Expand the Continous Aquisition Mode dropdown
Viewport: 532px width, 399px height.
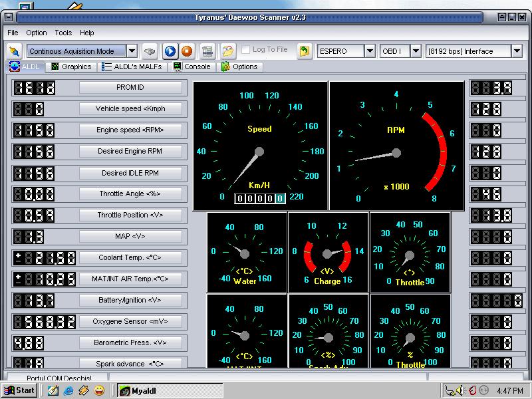coord(132,51)
